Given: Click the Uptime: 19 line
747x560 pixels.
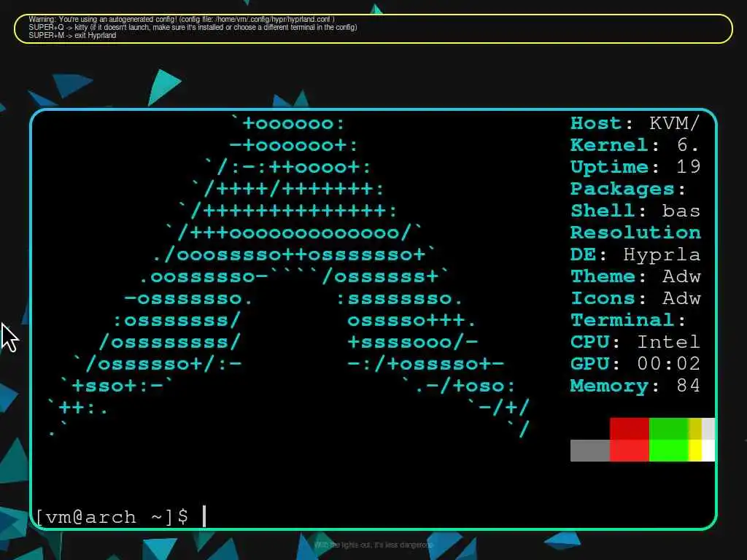Looking at the screenshot, I should [x=635, y=167].
